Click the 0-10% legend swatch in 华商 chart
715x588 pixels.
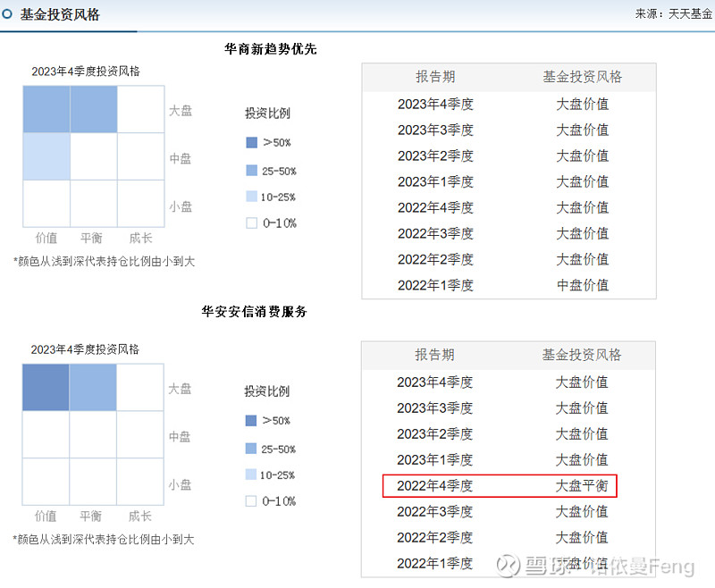tap(252, 223)
